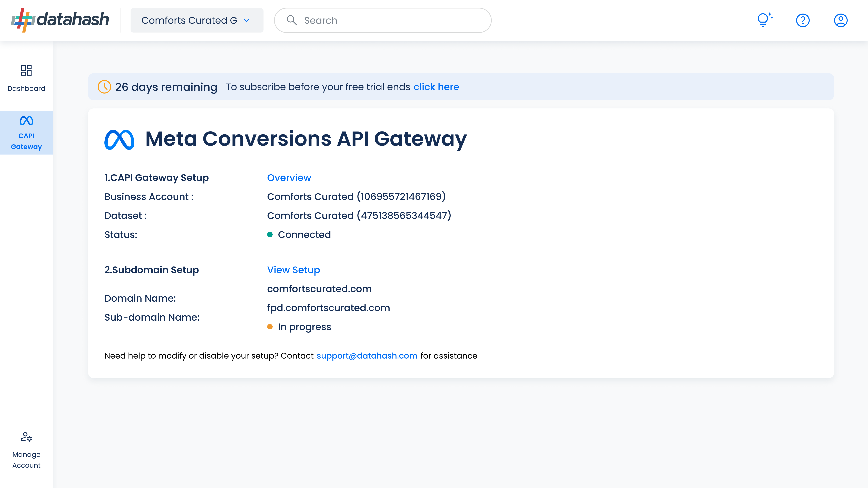
Task: Click the 'Sub-domain Name:' label
Action: [x=152, y=317]
